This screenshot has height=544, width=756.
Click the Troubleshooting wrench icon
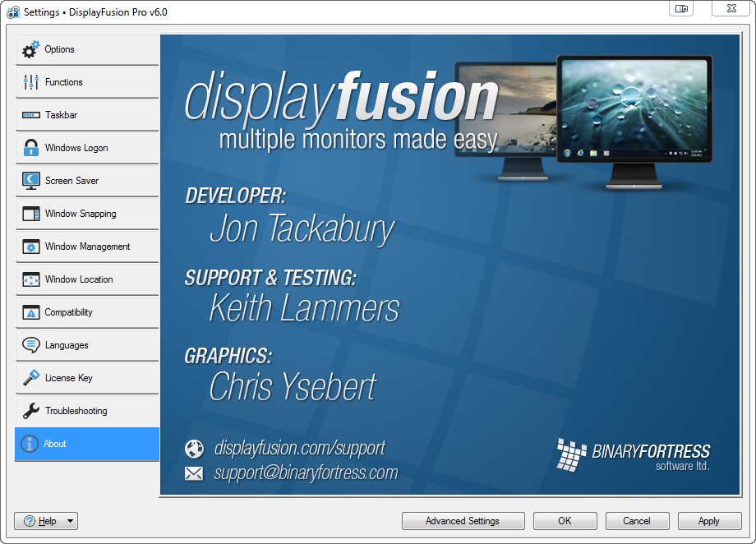click(x=31, y=410)
